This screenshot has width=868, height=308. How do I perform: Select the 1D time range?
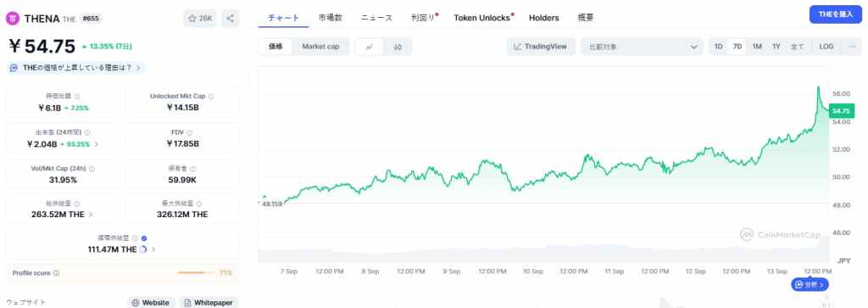[x=719, y=47]
